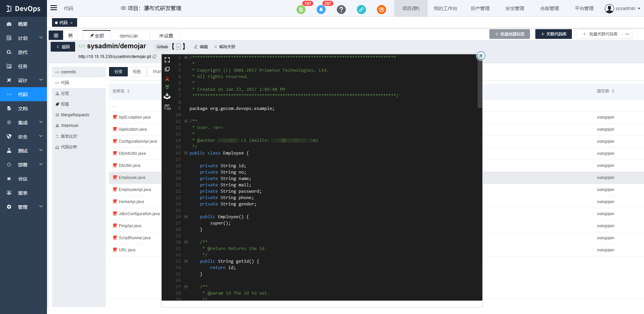Click the red double up-arrow icon
This screenshot has width=644, height=314.
click(167, 79)
